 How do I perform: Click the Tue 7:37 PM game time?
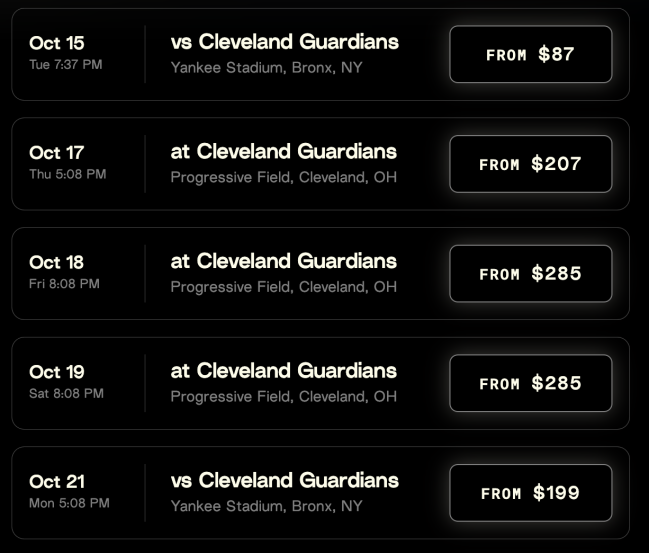[66, 65]
